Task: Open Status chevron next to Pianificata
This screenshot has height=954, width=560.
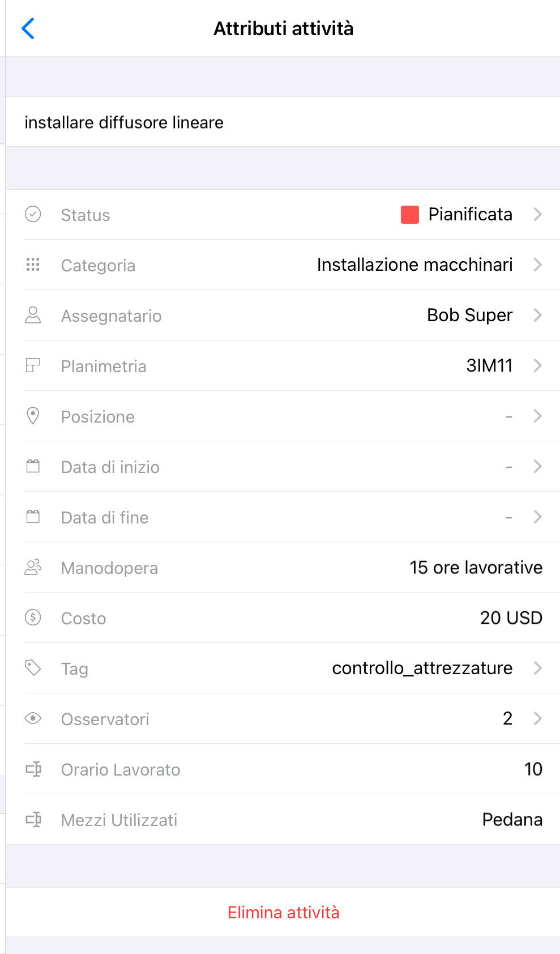Action: (x=537, y=214)
